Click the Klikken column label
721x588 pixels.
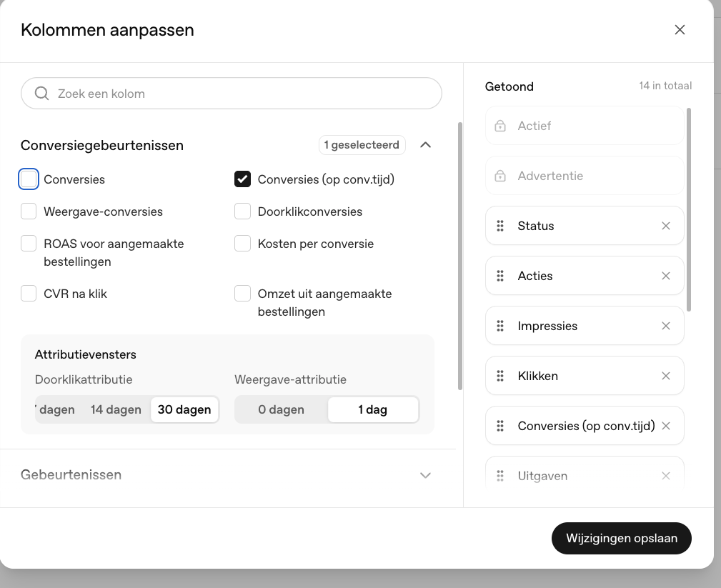click(x=537, y=376)
